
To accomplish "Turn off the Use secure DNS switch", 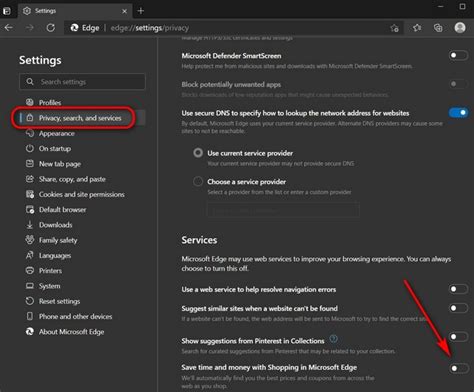I will [458, 113].
